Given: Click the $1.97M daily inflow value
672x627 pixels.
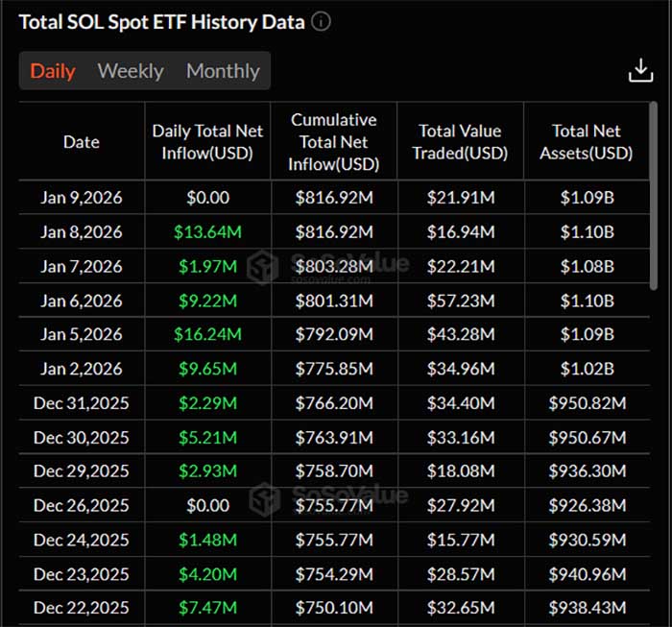Looking at the screenshot, I should pos(208,267).
